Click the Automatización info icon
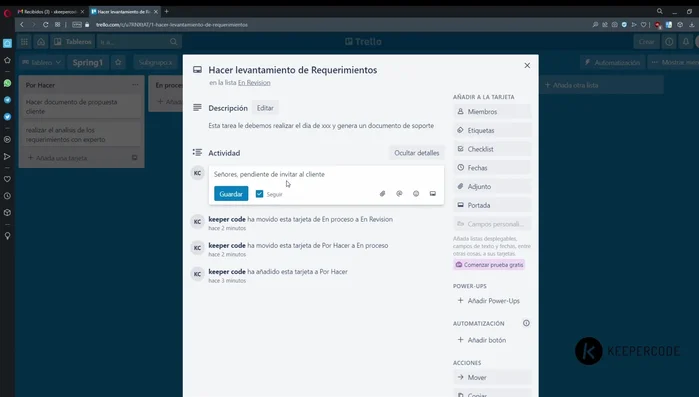699x397 pixels. [526, 323]
